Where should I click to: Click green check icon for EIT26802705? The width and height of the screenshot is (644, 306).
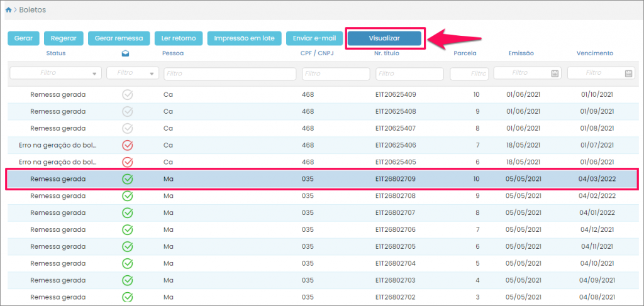tap(128, 246)
